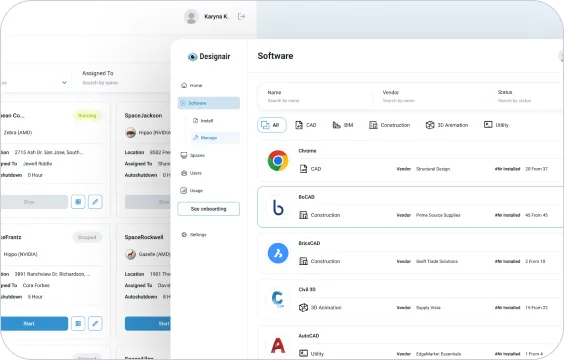564x360 pixels.
Task: Click the Chrome app logo
Action: (x=278, y=160)
